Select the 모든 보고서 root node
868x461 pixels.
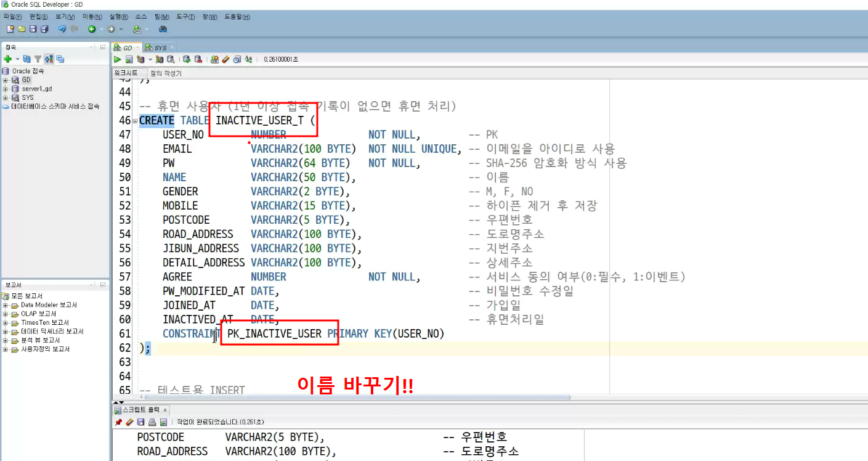(22, 296)
